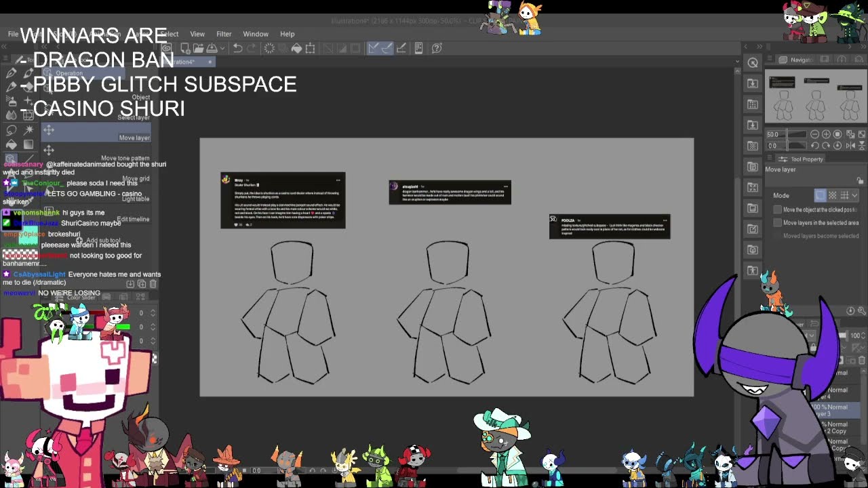
Task: Select the Lasso selection tool
Action: coord(12,130)
